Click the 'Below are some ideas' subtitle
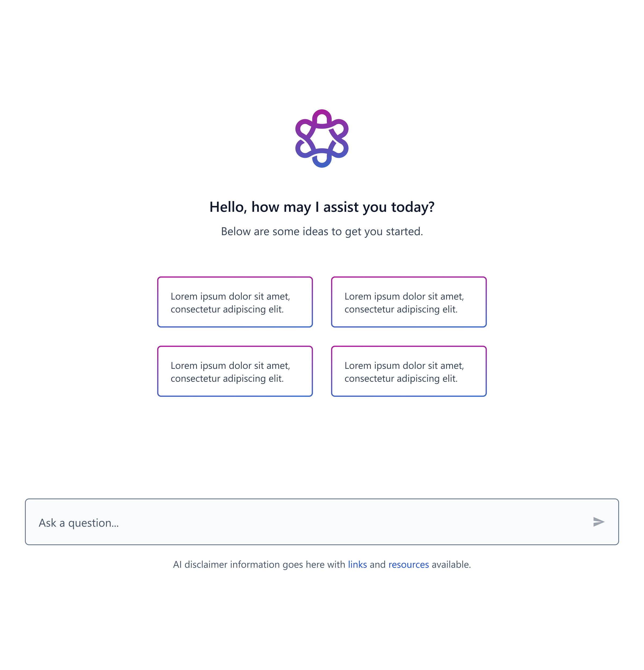The image size is (644, 670). pos(322,231)
